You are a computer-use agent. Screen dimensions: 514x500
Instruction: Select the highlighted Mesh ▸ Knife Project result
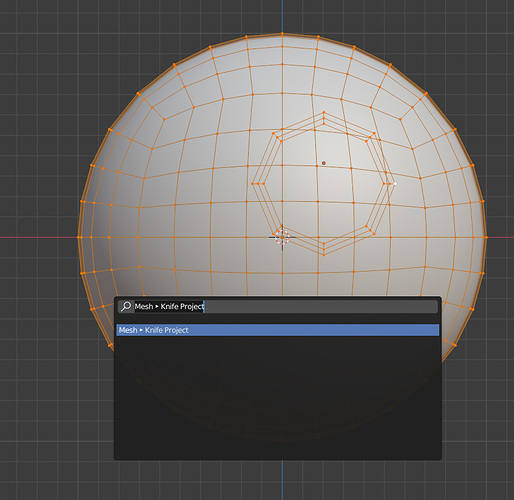(278, 330)
